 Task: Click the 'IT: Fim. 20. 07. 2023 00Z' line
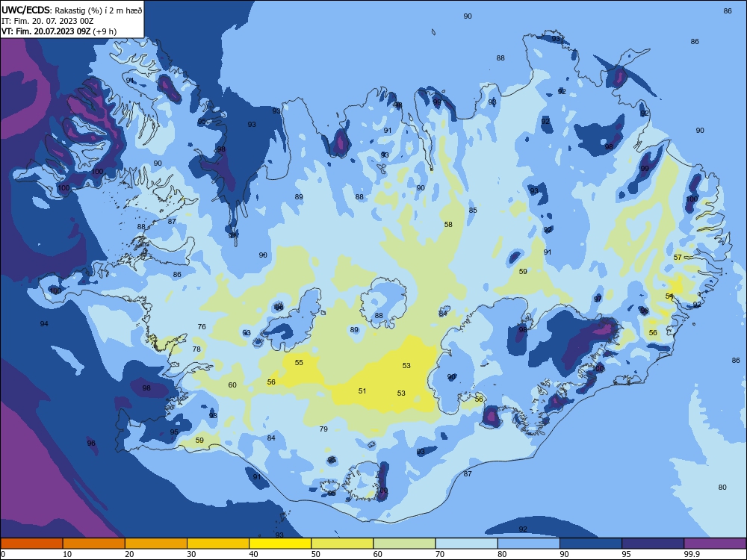(47, 21)
